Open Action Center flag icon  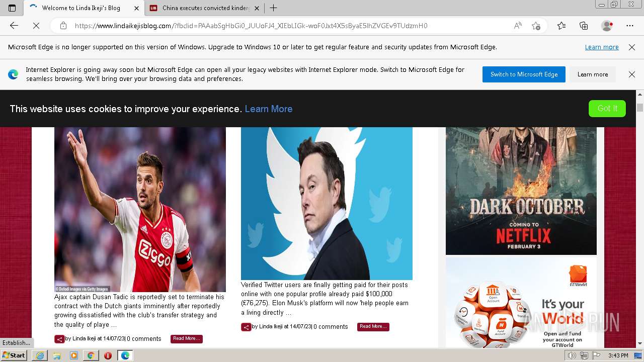click(595, 355)
